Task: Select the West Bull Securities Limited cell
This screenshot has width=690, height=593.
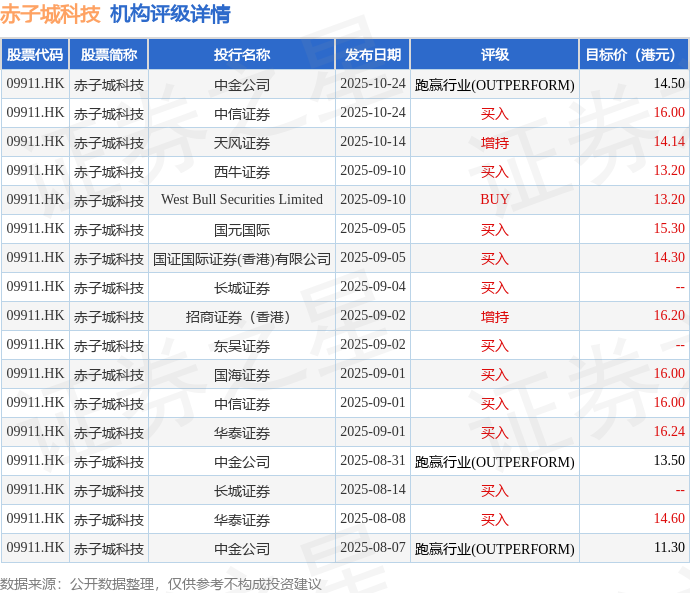Action: click(242, 199)
